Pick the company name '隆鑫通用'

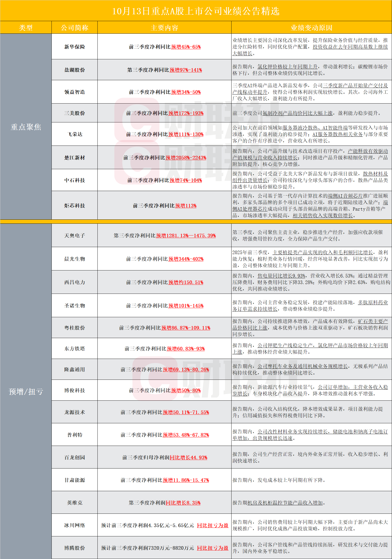pyautogui.click(x=75, y=369)
